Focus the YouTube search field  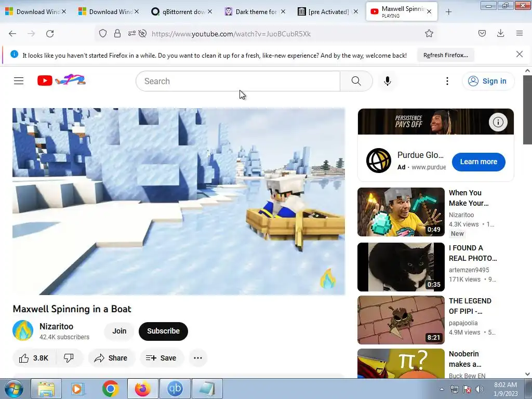click(238, 81)
